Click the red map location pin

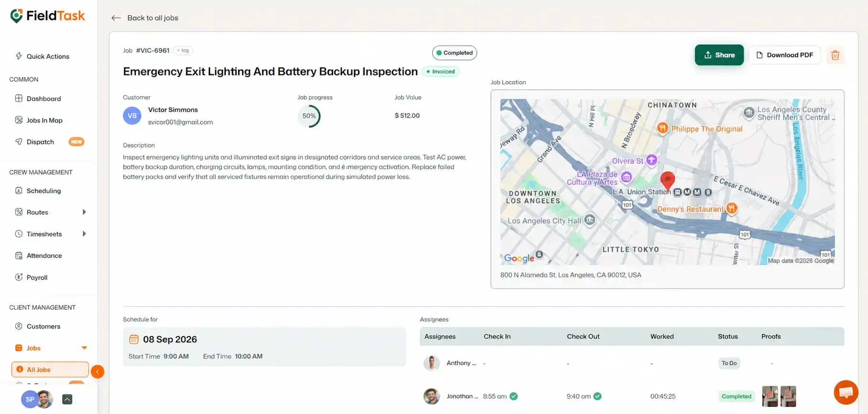click(667, 181)
